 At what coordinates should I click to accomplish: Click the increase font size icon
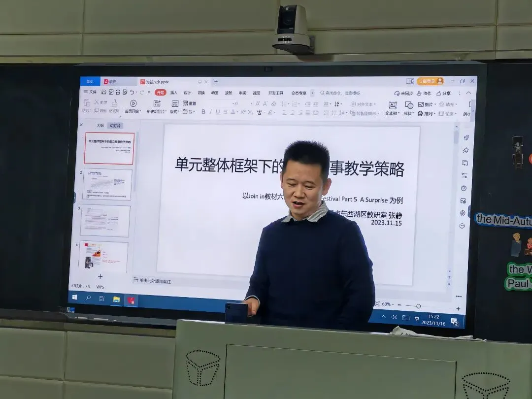tap(258, 103)
